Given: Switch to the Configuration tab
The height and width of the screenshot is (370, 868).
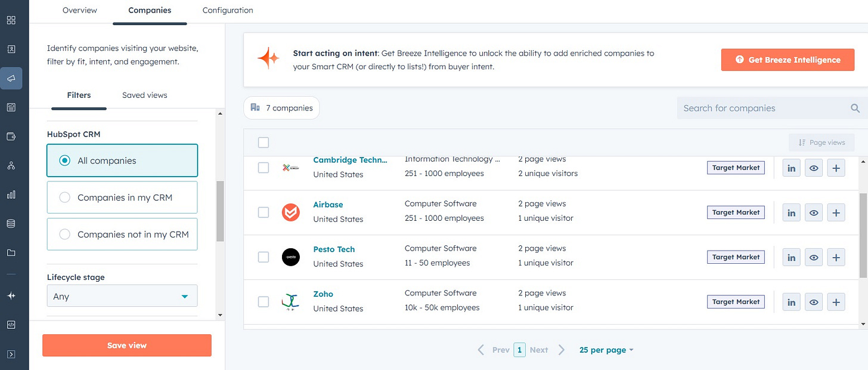Looking at the screenshot, I should tap(228, 10).
